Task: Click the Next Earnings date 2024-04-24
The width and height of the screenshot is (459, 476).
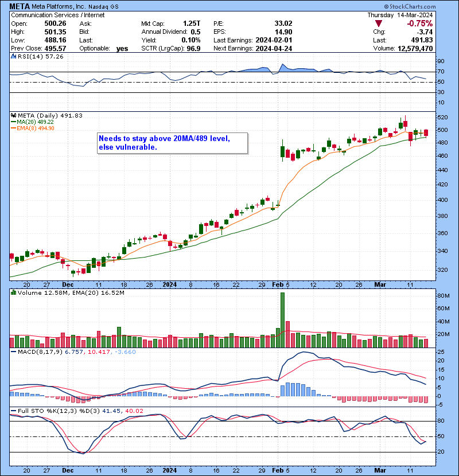Action: click(274, 48)
